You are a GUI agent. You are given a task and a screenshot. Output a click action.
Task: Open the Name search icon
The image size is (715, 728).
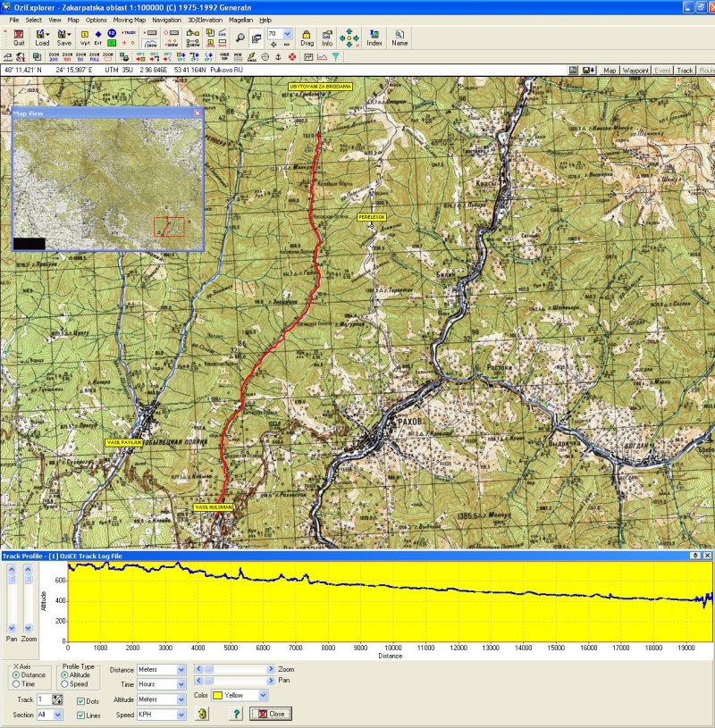pos(400,38)
